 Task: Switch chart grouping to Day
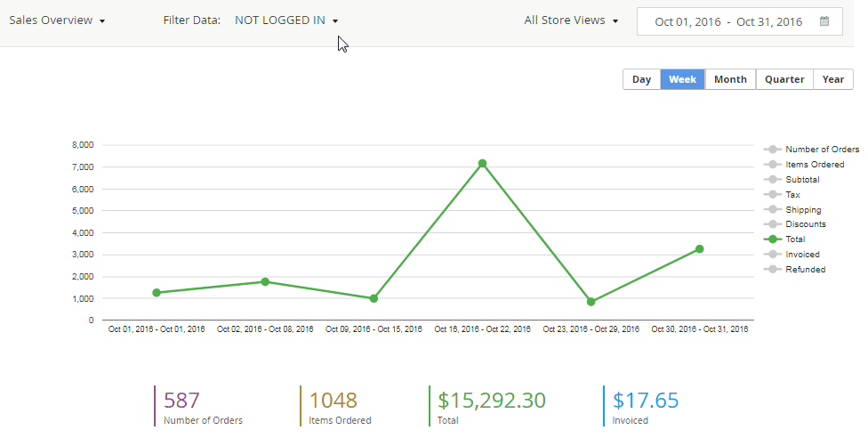[x=641, y=79]
